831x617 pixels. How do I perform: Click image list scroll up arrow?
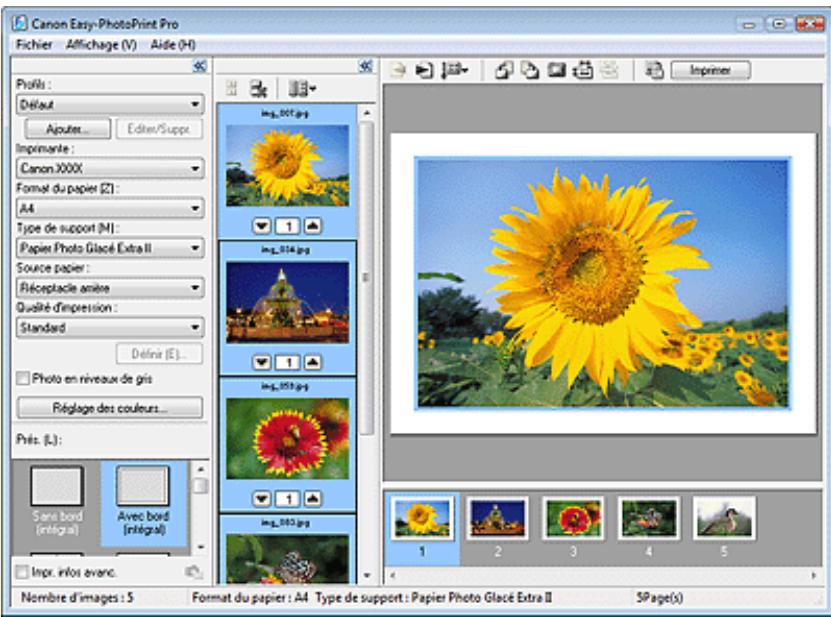tap(367, 112)
